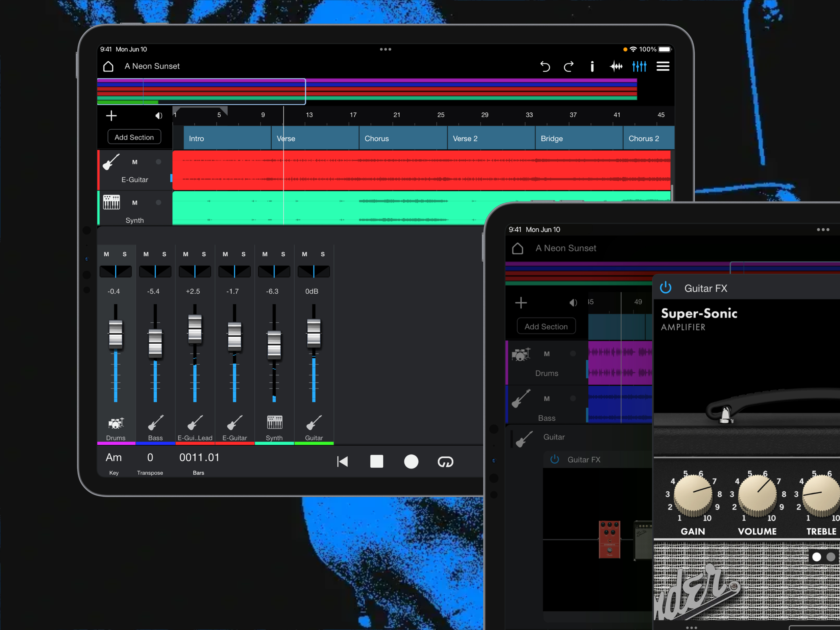Tap the Add Section button
The width and height of the screenshot is (840, 630).
click(x=134, y=137)
